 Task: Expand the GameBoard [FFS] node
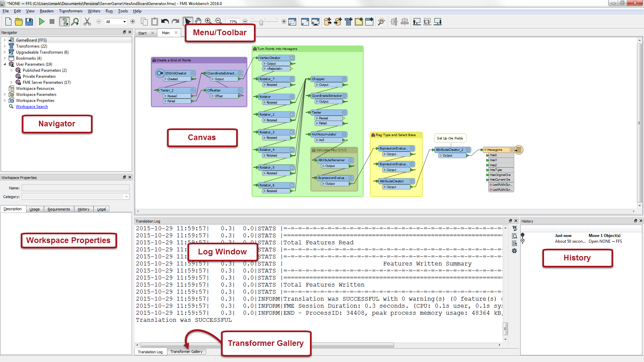[x=5, y=40]
